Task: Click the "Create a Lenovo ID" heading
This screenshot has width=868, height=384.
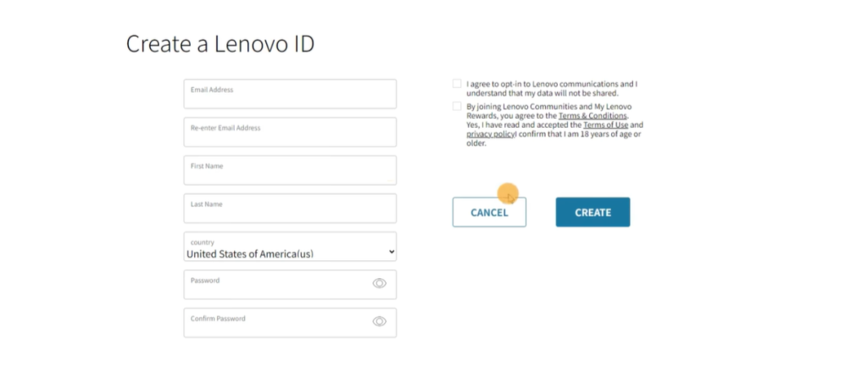Action: (x=220, y=44)
